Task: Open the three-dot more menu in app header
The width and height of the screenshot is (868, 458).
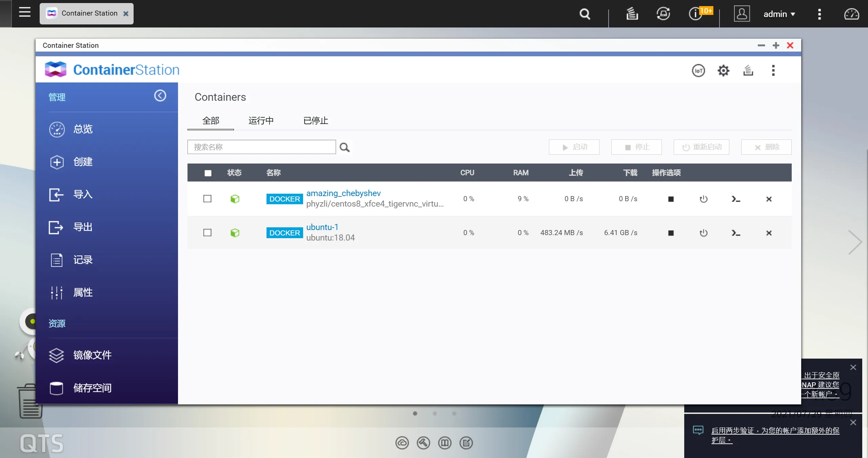Action: [x=773, y=71]
